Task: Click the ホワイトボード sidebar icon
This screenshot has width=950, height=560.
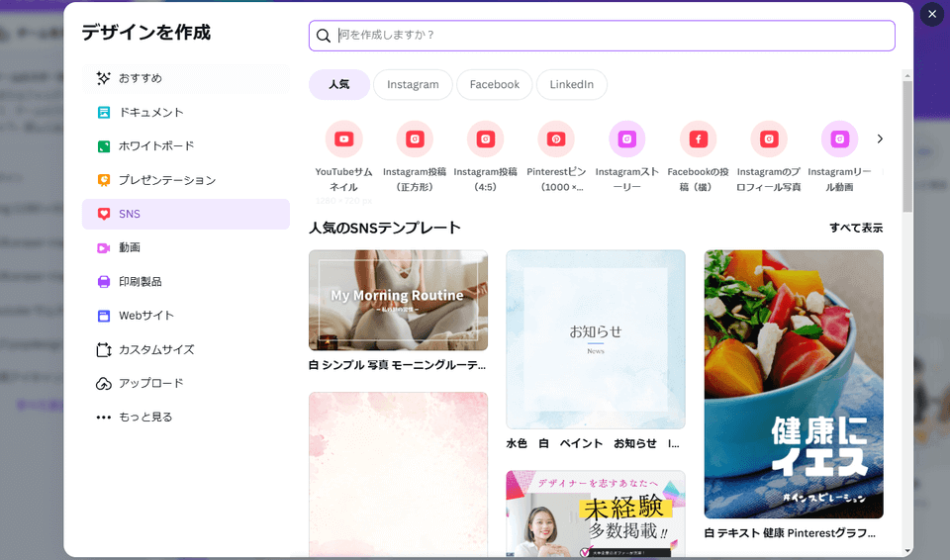Action: (104, 146)
